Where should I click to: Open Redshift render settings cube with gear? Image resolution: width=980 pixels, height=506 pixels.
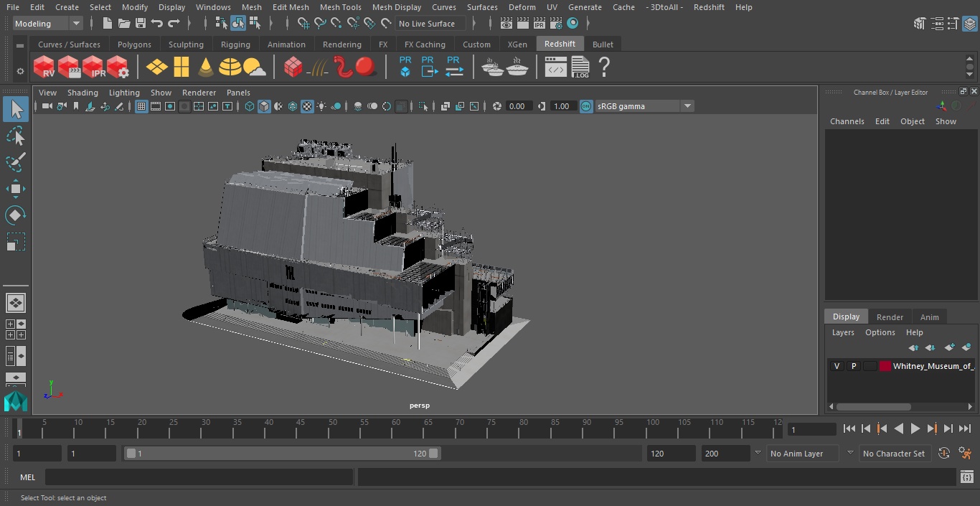(118, 67)
